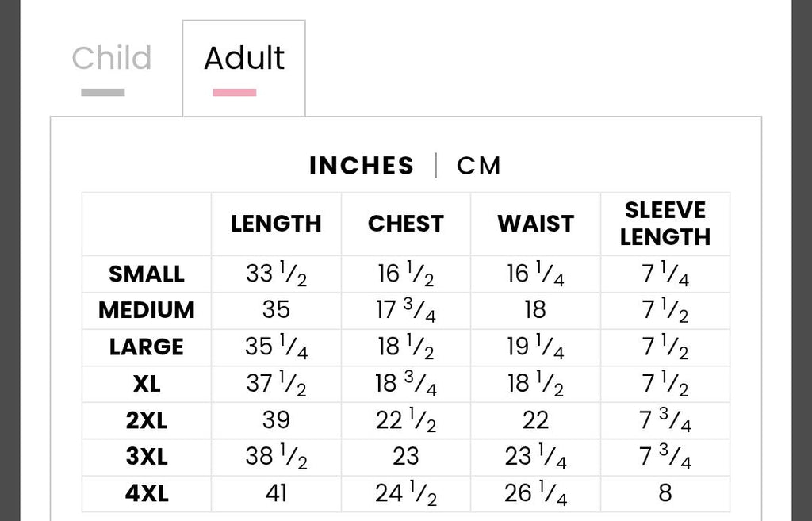This screenshot has height=521, width=812.
Task: Click the 4XL sleeve length value 8
Action: (665, 493)
